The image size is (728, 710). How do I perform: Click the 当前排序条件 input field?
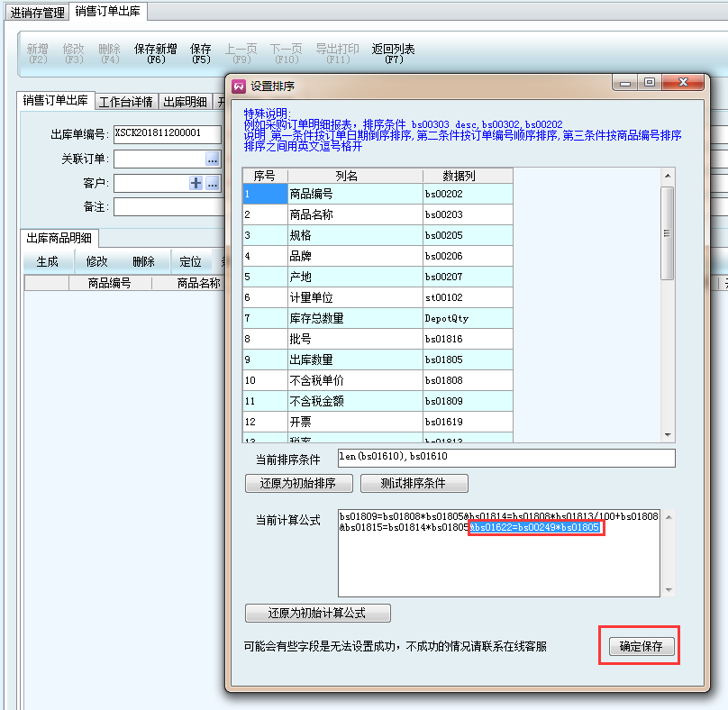(505, 459)
